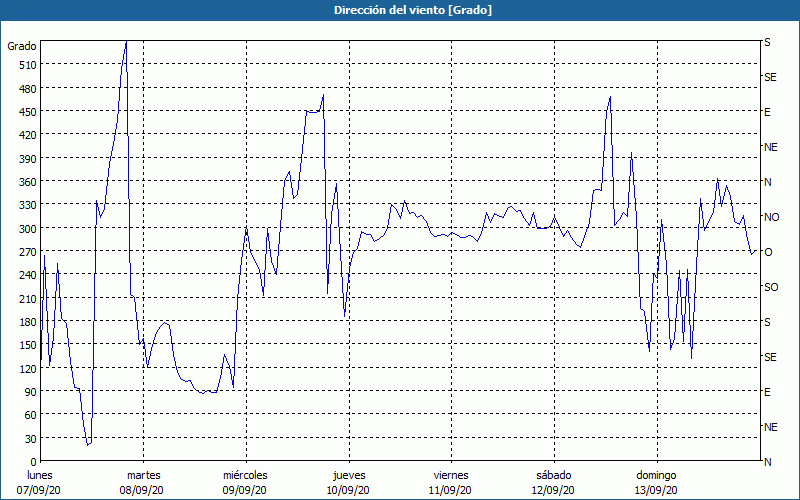Select the "E" compass label beside the 90 gridline
800x500 pixels.
coord(767,392)
